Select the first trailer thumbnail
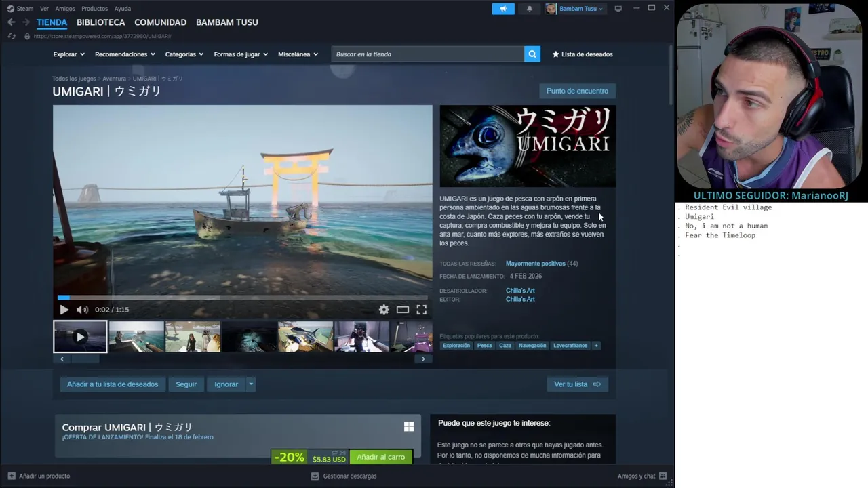Image resolution: width=868 pixels, height=488 pixels. 80,337
